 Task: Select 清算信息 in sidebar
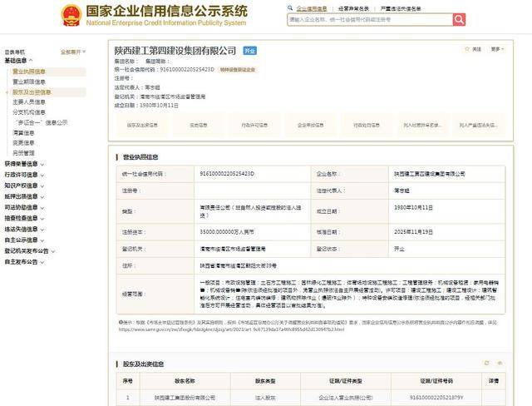(23, 133)
